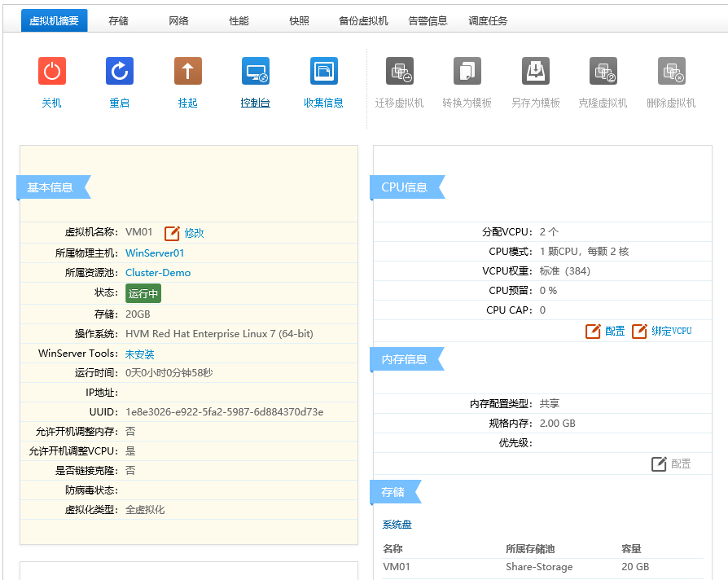728x580 pixels.
Task: Click the 另存为模板 label
Action: click(x=536, y=103)
